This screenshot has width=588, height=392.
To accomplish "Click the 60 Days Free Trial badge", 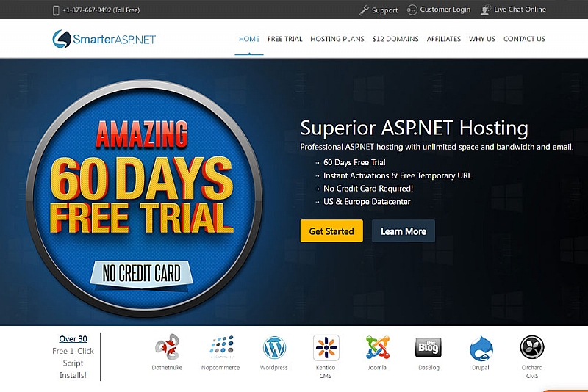I will tap(144, 198).
